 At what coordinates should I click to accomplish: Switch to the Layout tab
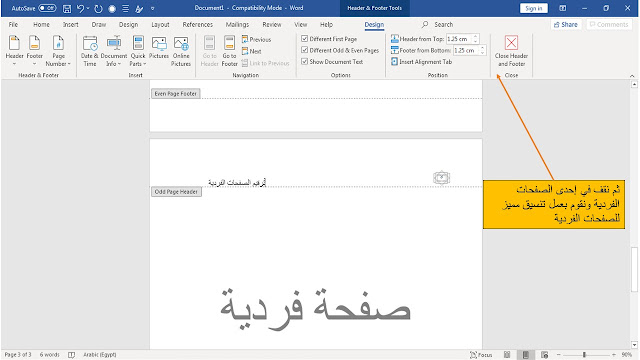pos(160,24)
